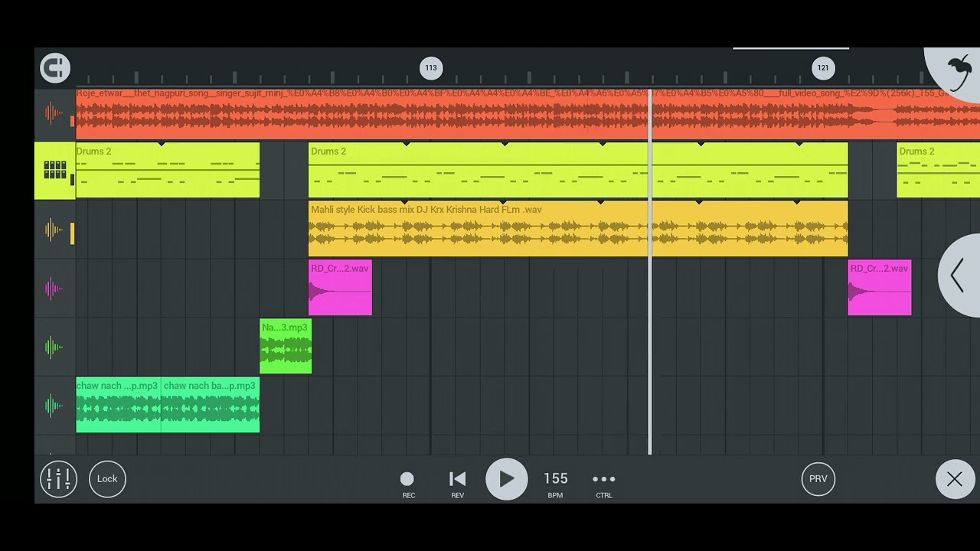This screenshot has height=551, width=980.
Task: Open the mixer faders panel
Action: tap(58, 479)
